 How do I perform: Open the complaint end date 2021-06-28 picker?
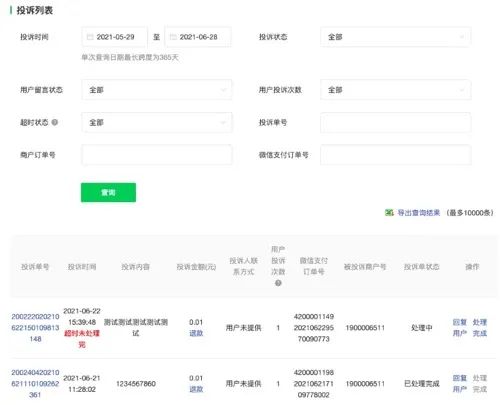pyautogui.click(x=198, y=37)
